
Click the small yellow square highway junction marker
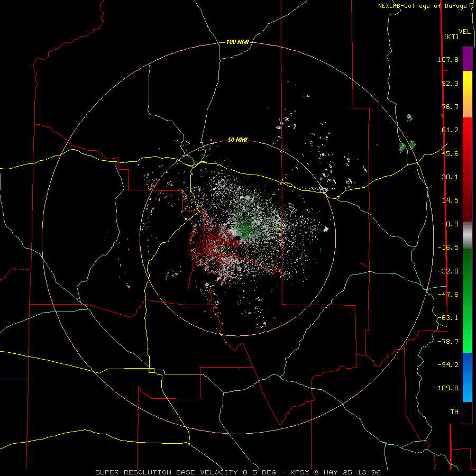[151, 370]
